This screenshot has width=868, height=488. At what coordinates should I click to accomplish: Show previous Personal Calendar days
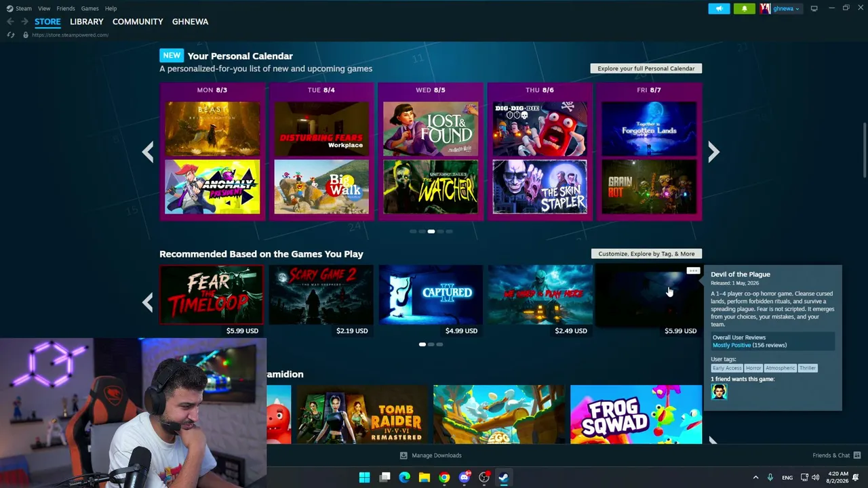[148, 152]
